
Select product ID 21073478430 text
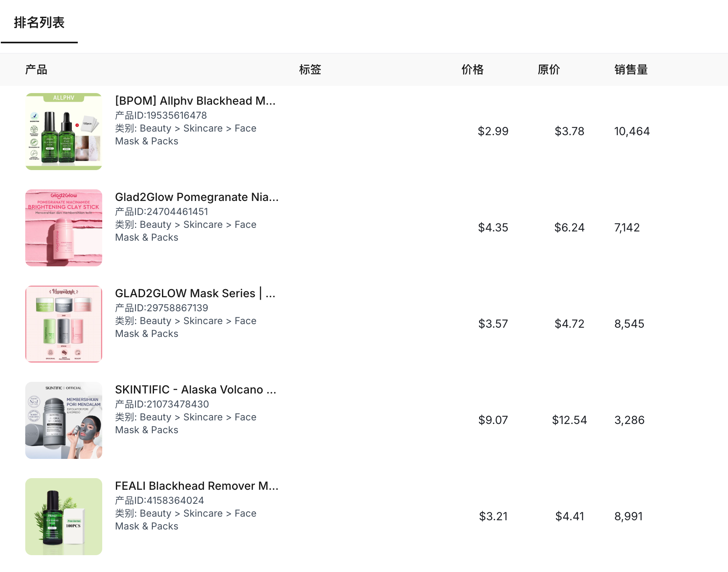[162, 404]
